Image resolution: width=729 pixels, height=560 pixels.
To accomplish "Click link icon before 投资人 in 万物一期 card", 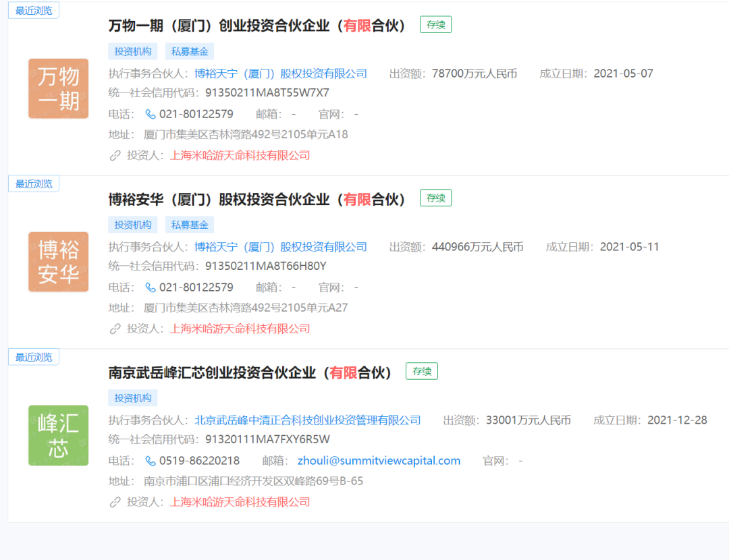I will click(x=115, y=156).
